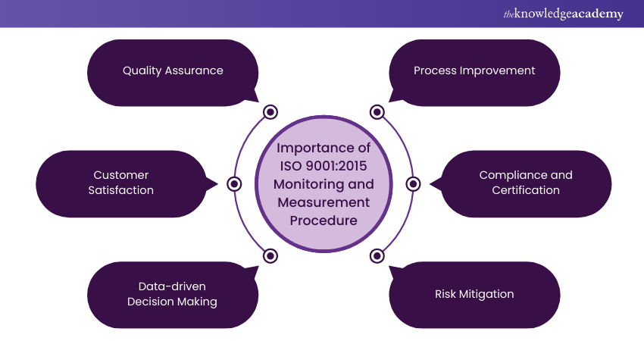644x341 pixels.
Task: Click the central Importance of ISO 9001:2015 circle
Action: (324, 183)
